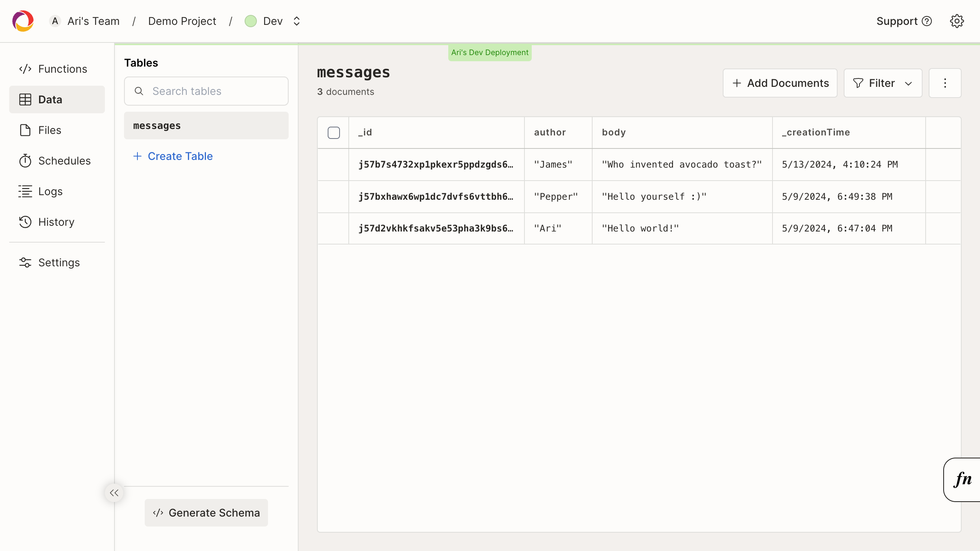
Task: Click the 5/9/2024, 6:49:38 PM cell
Action: click(849, 197)
